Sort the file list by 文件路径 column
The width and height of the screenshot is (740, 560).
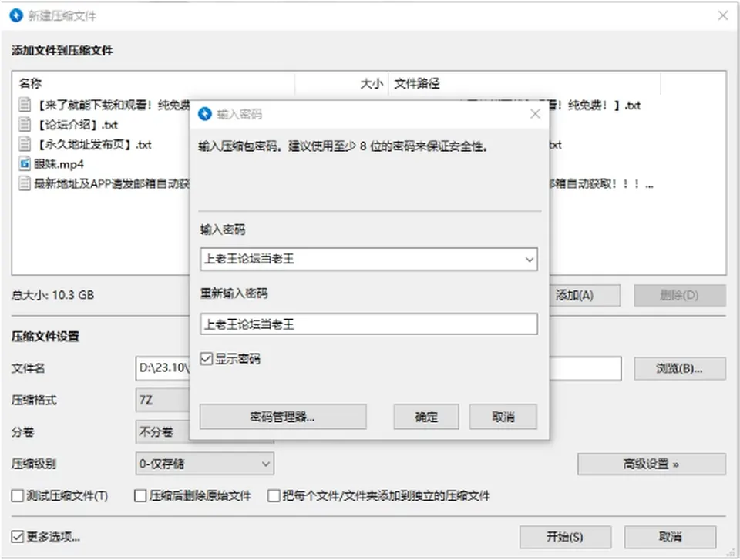pyautogui.click(x=524, y=83)
